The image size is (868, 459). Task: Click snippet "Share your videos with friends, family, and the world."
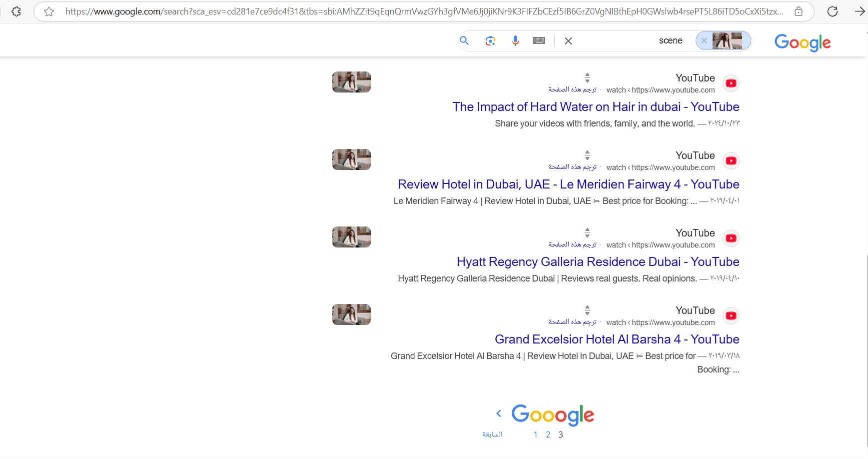pos(595,123)
